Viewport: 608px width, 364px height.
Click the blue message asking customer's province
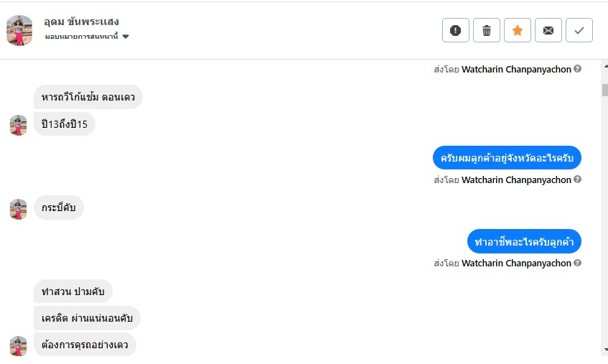click(507, 158)
